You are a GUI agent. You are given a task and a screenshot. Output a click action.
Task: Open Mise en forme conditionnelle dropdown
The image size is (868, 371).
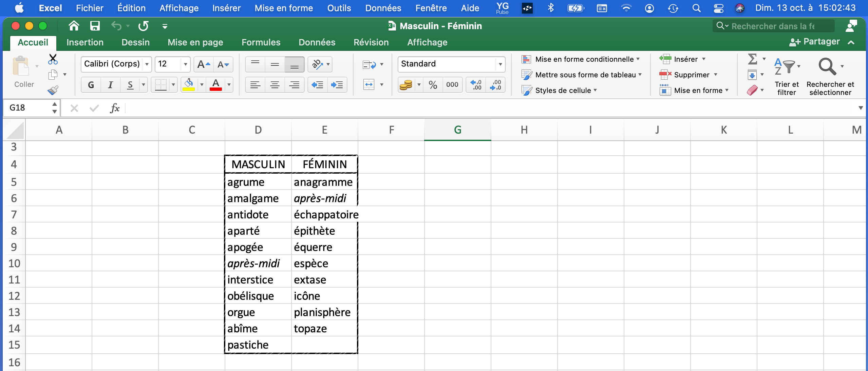584,59
